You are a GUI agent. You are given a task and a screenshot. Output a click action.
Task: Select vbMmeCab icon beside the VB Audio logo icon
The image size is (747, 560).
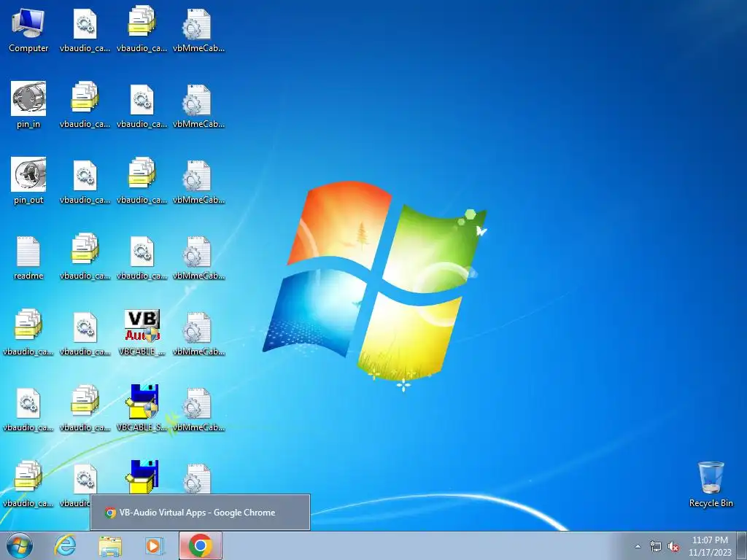click(198, 333)
